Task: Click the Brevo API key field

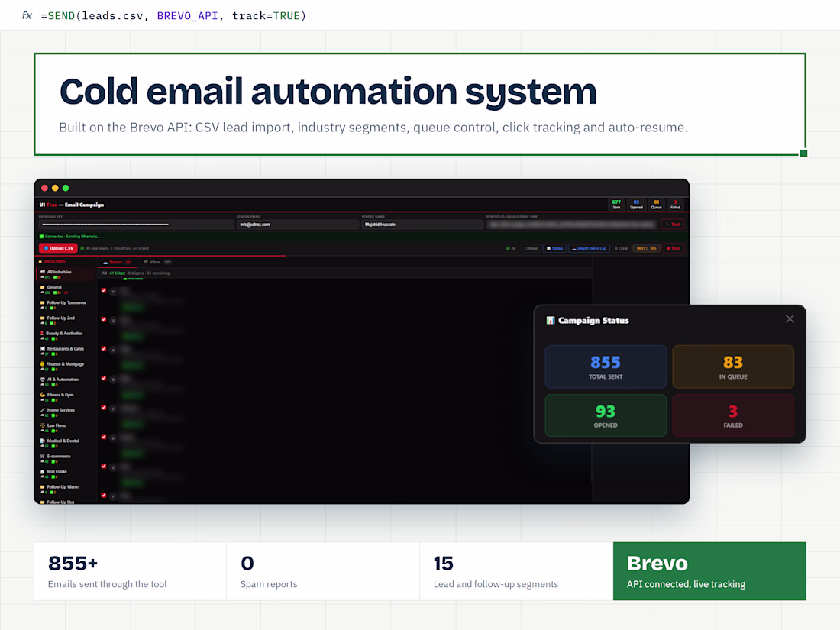Action: pos(136,225)
